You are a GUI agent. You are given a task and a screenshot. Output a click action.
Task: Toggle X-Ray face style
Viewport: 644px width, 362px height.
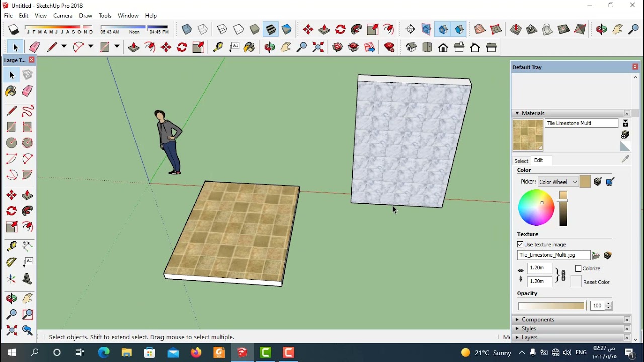point(186,29)
